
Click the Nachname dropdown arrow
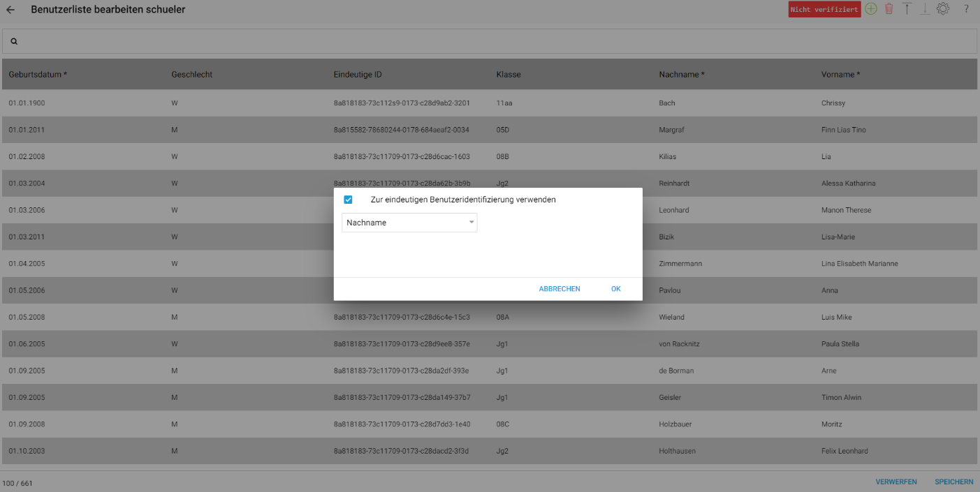(x=471, y=223)
